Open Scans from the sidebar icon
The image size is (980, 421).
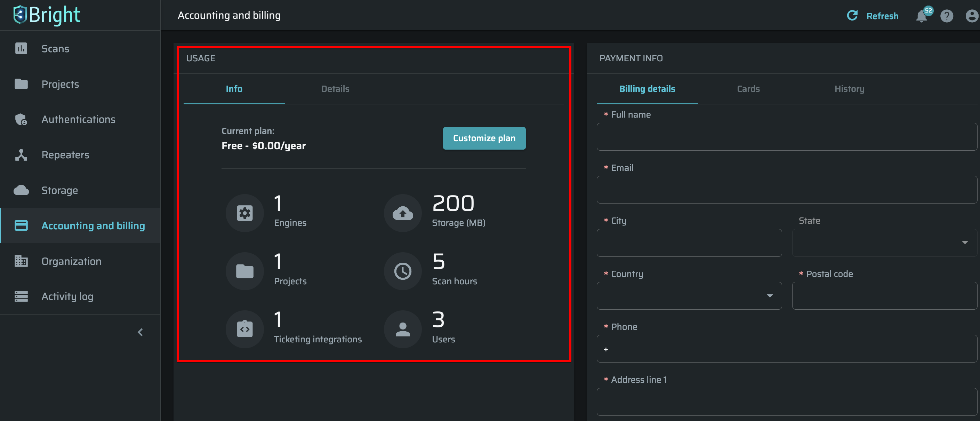tap(21, 48)
